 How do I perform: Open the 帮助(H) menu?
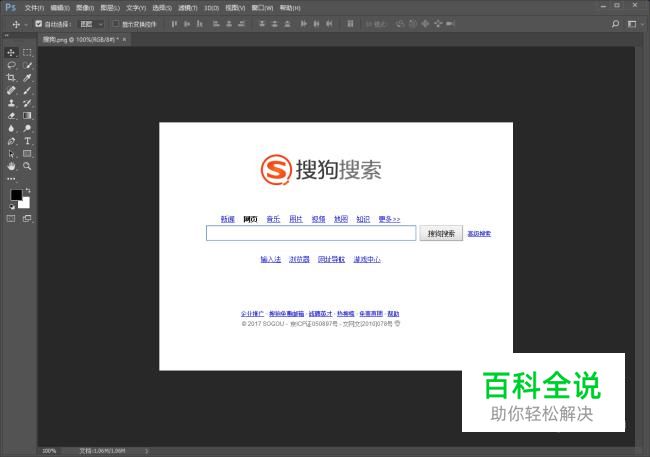(x=290, y=8)
